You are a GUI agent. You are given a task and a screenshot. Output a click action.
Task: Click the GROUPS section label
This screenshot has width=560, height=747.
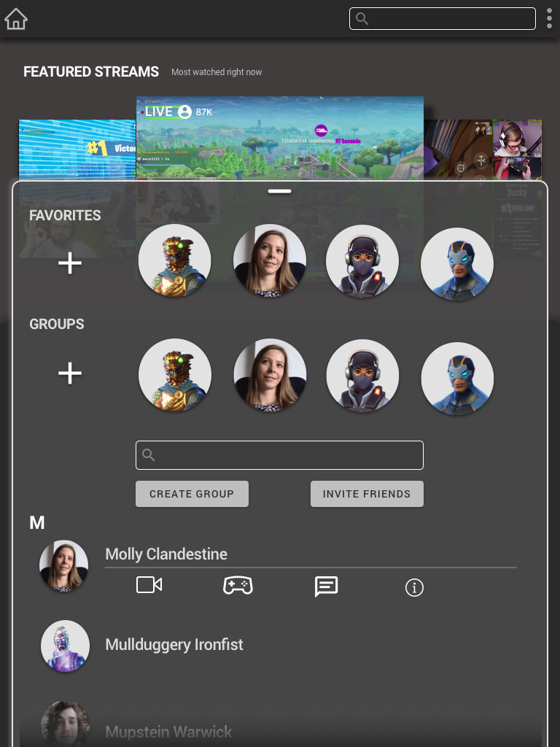(x=57, y=324)
